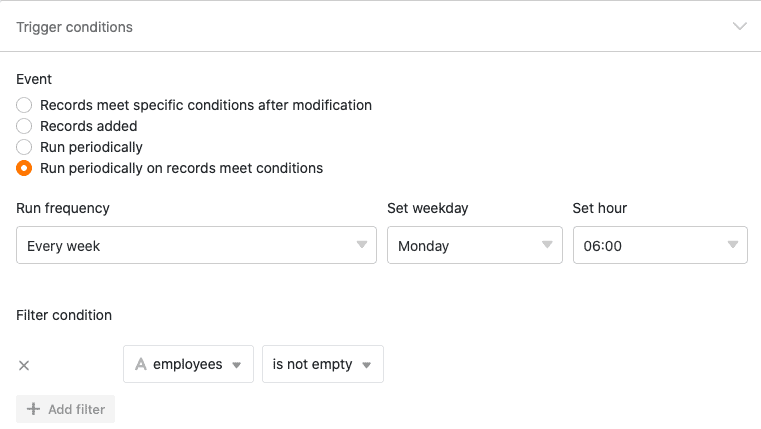Click the Trigger conditions header title
The image size is (761, 429).
pos(74,27)
